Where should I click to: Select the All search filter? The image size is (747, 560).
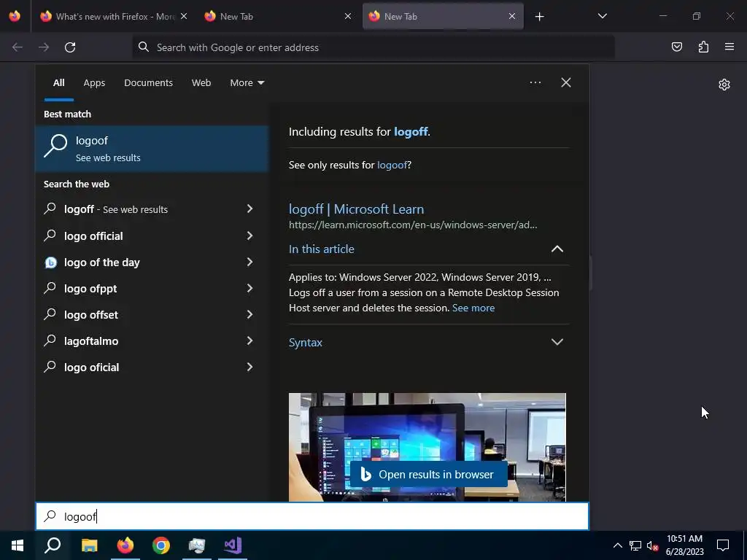click(58, 83)
